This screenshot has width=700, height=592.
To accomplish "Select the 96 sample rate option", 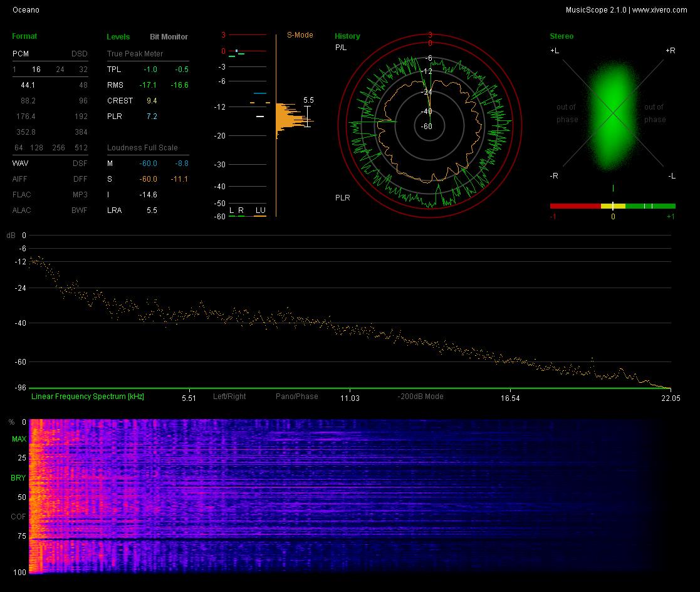I will 83,100.
